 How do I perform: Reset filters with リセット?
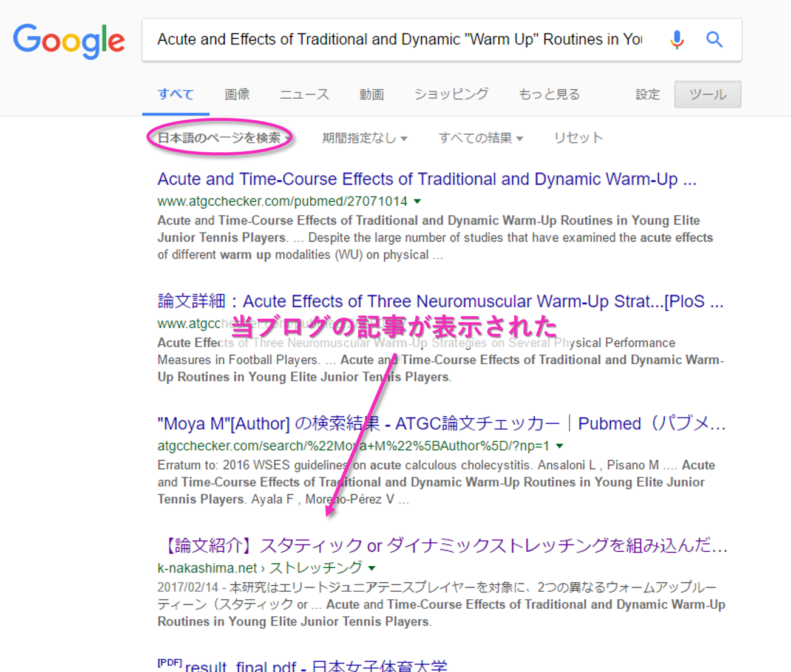coord(577,137)
